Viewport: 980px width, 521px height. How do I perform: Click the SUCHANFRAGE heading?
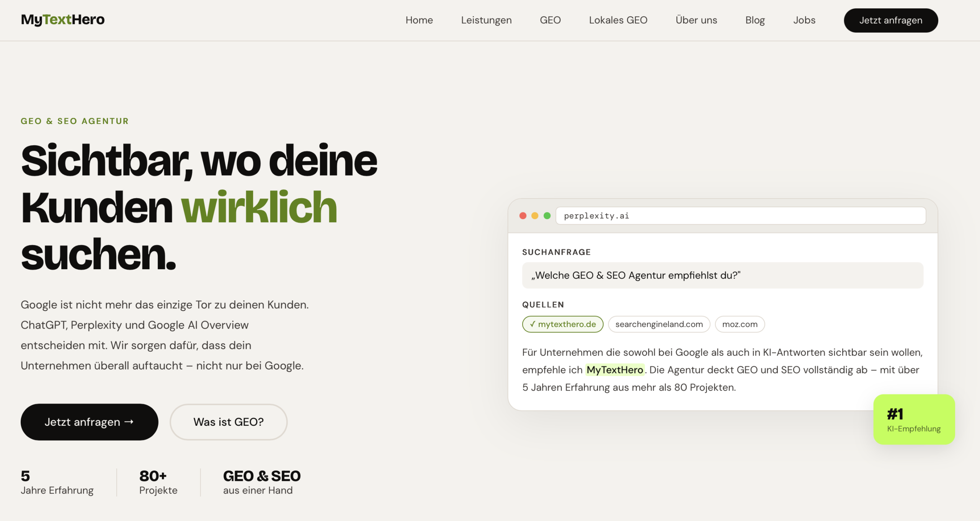coord(556,252)
